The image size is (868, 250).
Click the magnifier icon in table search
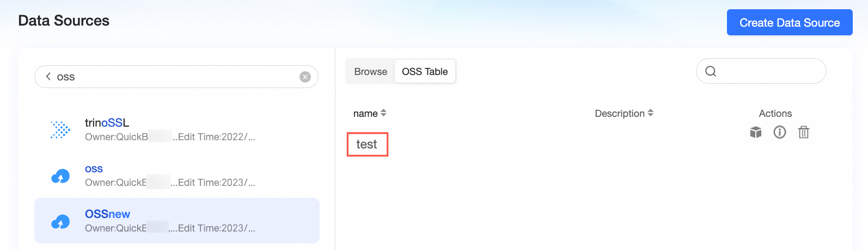[711, 71]
